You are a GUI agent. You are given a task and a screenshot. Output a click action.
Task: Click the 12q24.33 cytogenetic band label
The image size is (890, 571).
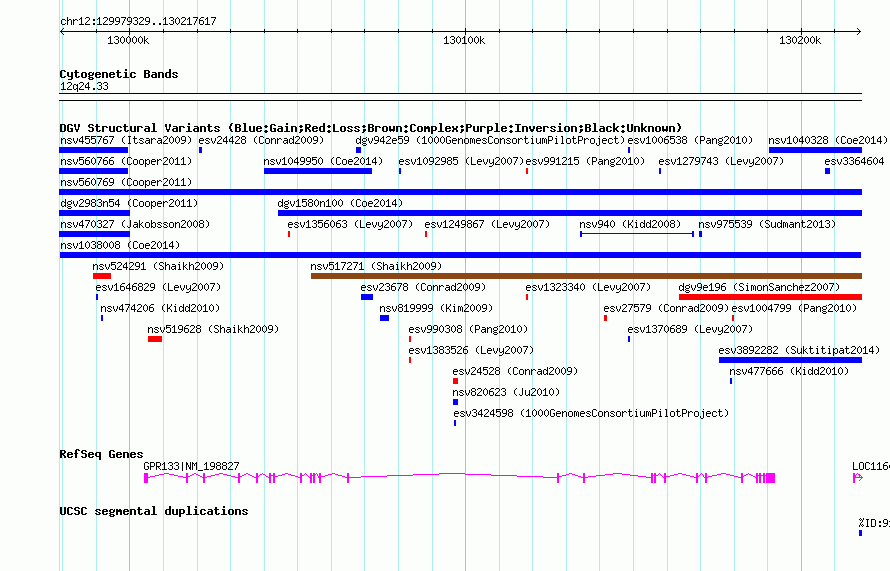pos(84,86)
